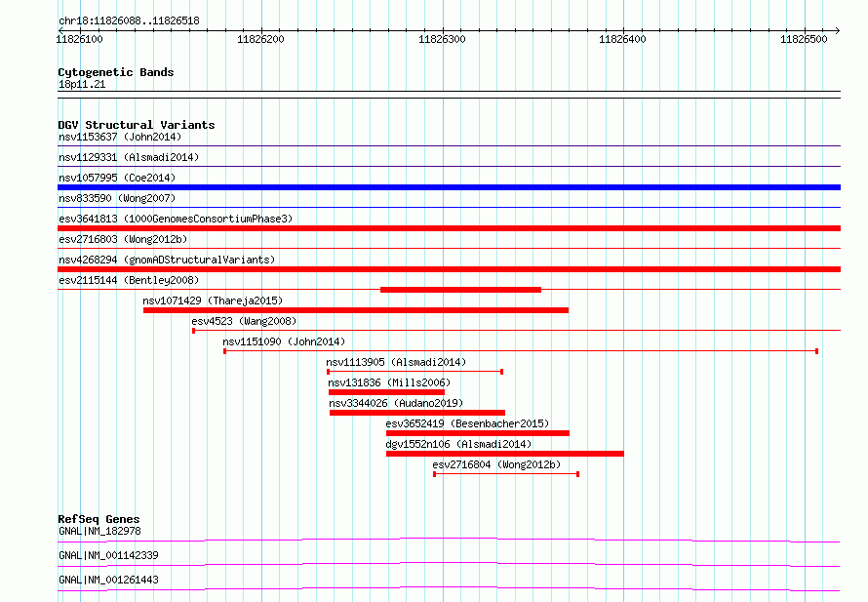Screen dimensions: 868x602
Task: Select nsv4268294 (gnomADStructuralVariants) label
Action: 167,260
